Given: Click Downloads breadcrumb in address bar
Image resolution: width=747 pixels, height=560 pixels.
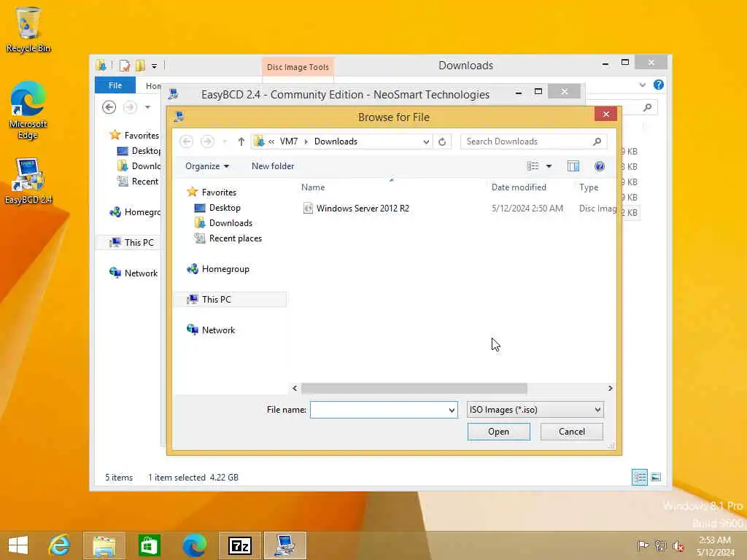Looking at the screenshot, I should (336, 141).
